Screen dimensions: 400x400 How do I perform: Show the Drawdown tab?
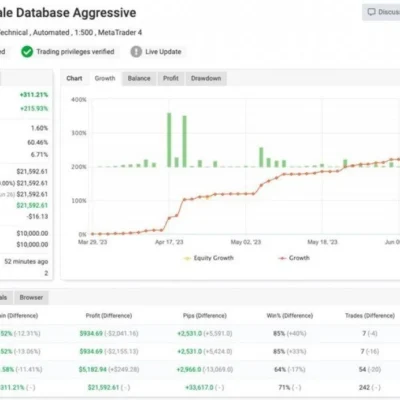[206, 78]
